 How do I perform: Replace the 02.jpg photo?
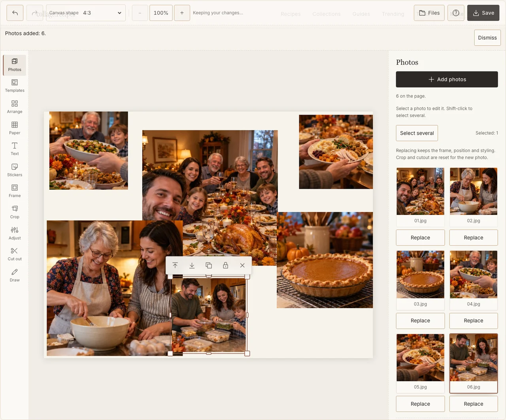pos(474,238)
